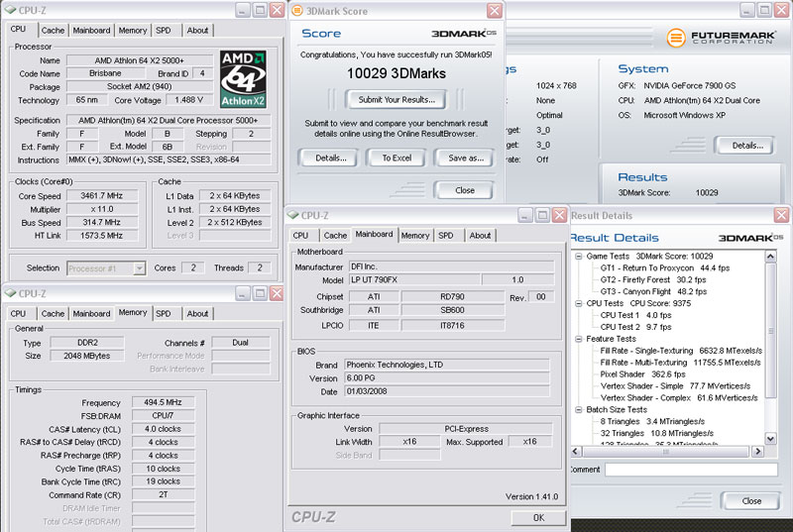Open Cache tab in Memory CPU-Z window
793x532 pixels.
[53, 314]
